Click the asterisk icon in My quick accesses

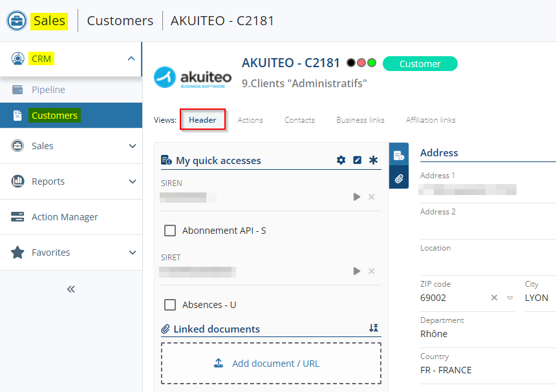click(373, 160)
